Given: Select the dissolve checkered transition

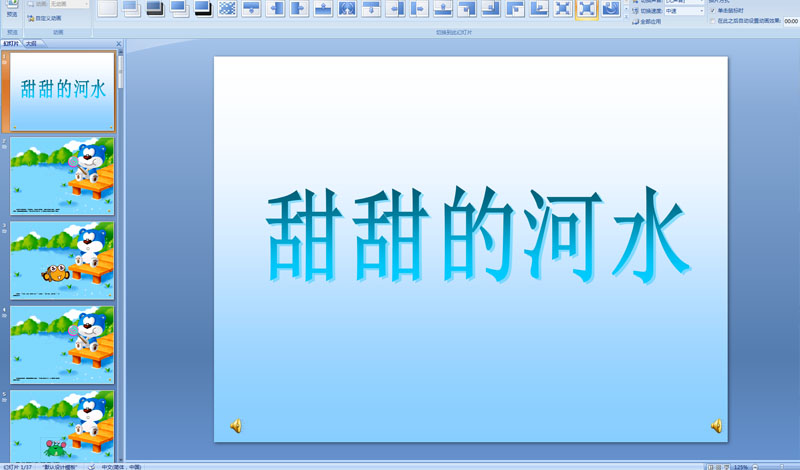Looking at the screenshot, I should coord(228,8).
